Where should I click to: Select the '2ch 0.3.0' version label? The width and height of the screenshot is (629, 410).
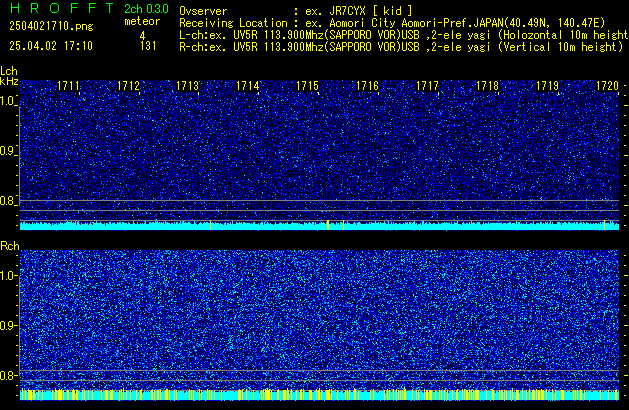(146, 9)
